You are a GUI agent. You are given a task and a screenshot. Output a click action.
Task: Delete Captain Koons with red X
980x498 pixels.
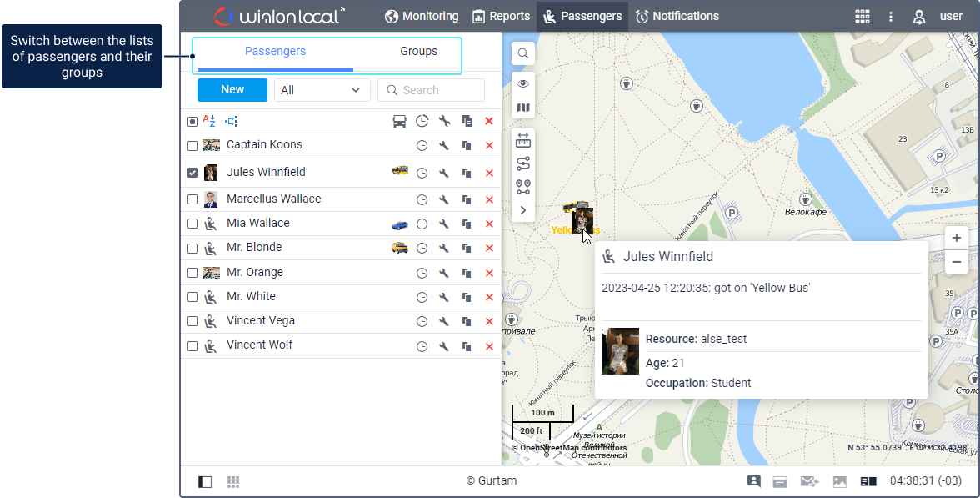pyautogui.click(x=489, y=145)
